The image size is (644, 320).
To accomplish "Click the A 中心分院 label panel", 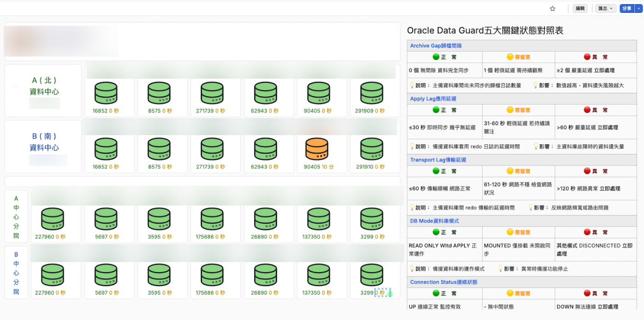I will click(x=16, y=217).
